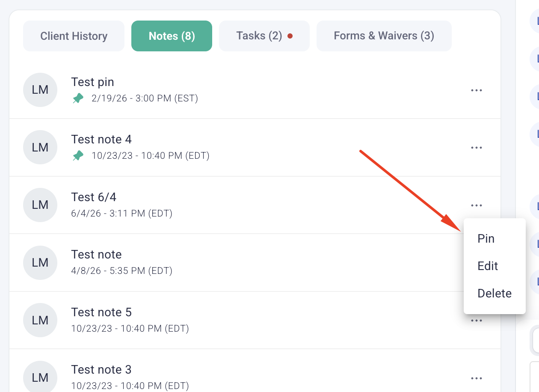Open three-dot menu for Test note 5
539x392 pixels.
(x=477, y=321)
